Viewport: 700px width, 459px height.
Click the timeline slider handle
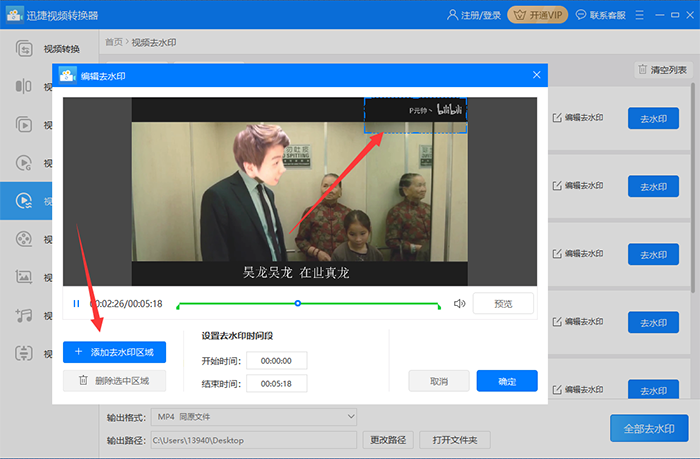[x=297, y=302]
